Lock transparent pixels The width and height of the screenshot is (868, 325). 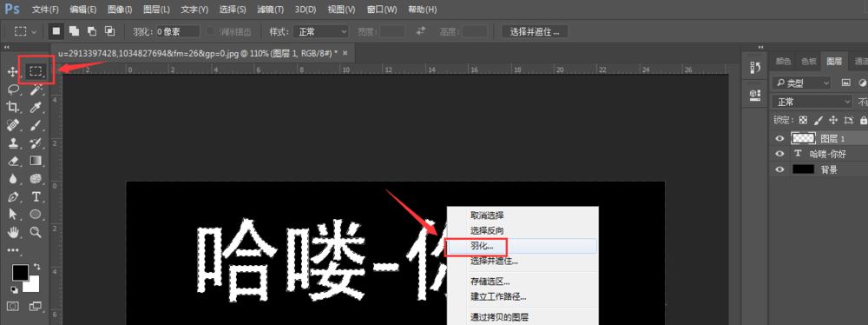click(x=803, y=120)
